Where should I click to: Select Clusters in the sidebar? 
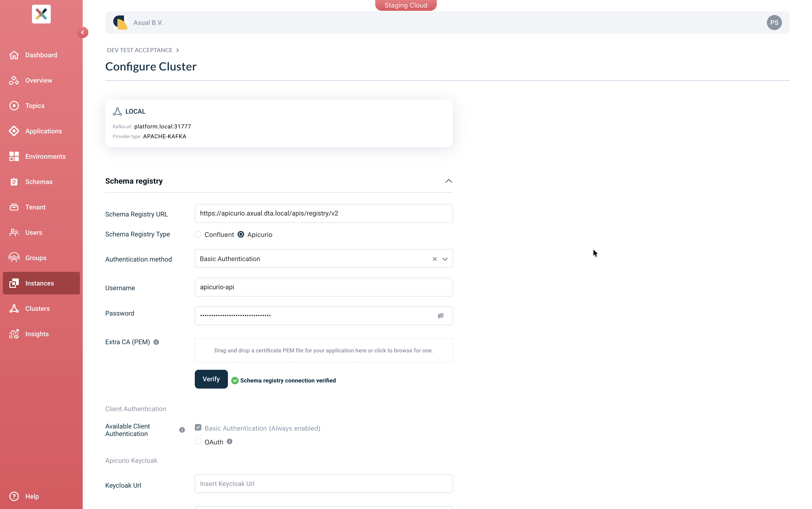pyautogui.click(x=37, y=308)
